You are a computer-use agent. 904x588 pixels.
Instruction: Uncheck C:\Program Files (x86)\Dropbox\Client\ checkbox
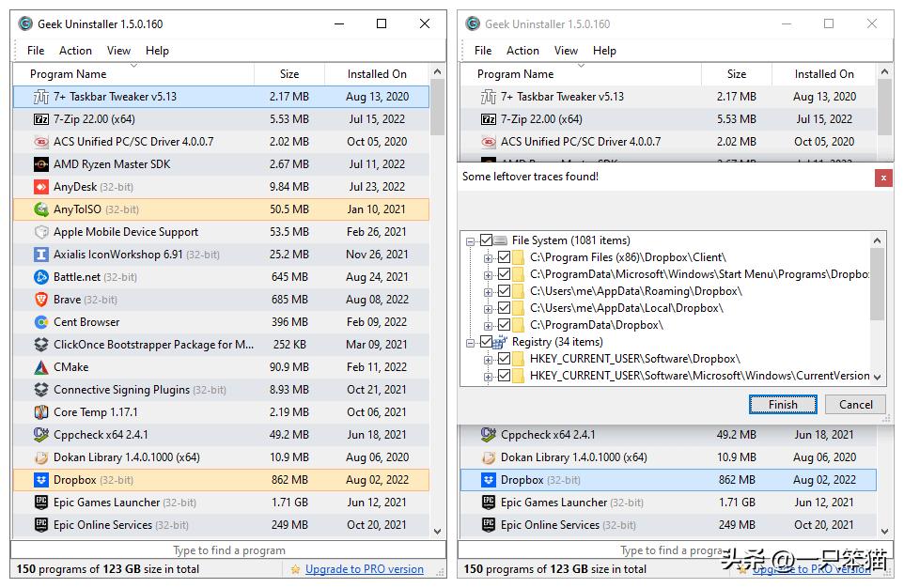[x=504, y=257]
